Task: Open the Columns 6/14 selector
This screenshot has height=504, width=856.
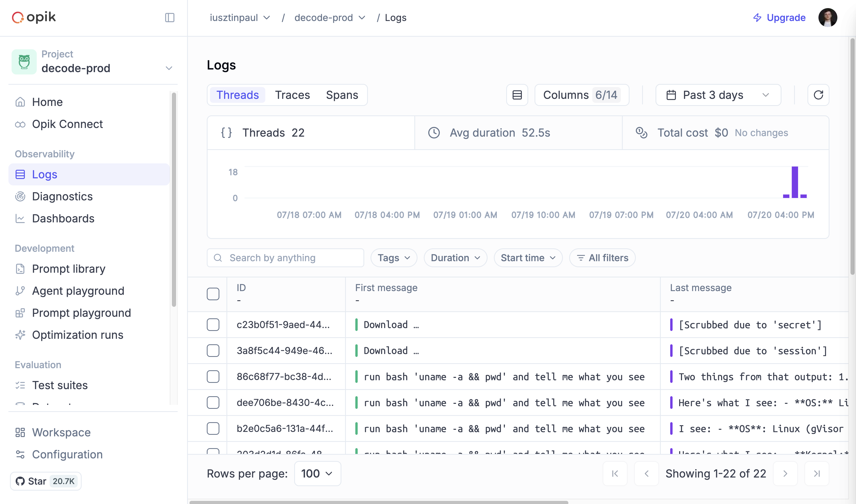Action: 582,95
